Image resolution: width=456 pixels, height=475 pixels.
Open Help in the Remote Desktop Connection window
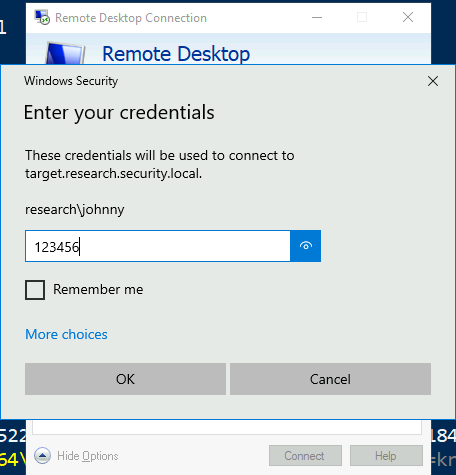[386, 455]
